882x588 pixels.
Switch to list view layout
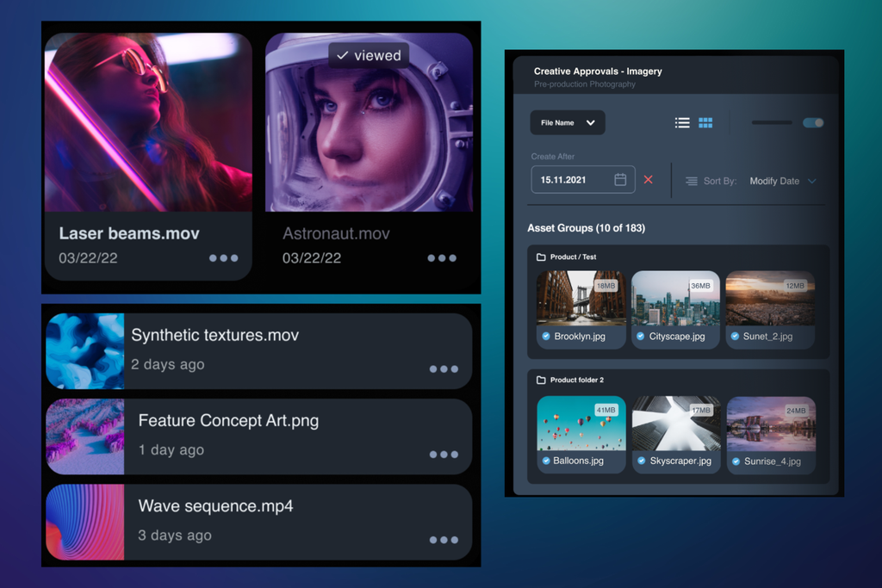682,123
